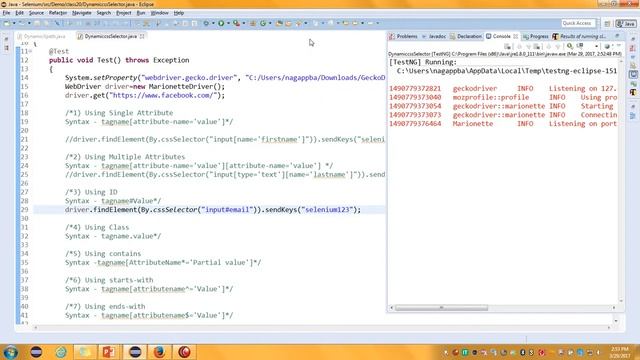
Task: Expand the Debug dropdown arrow
Action: [213, 23]
